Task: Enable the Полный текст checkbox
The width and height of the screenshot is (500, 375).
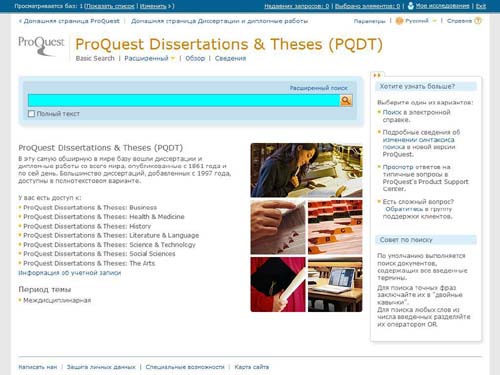Action: point(31,114)
